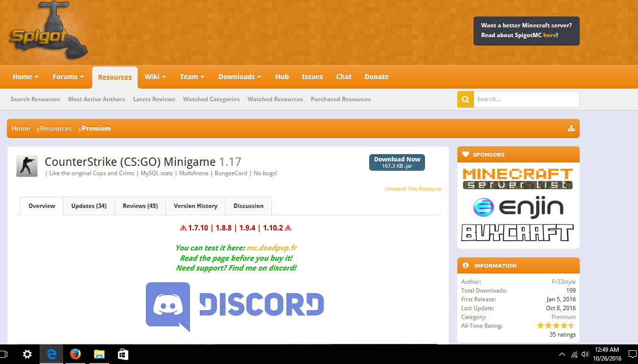Open File Explorer from the taskbar

click(x=99, y=354)
